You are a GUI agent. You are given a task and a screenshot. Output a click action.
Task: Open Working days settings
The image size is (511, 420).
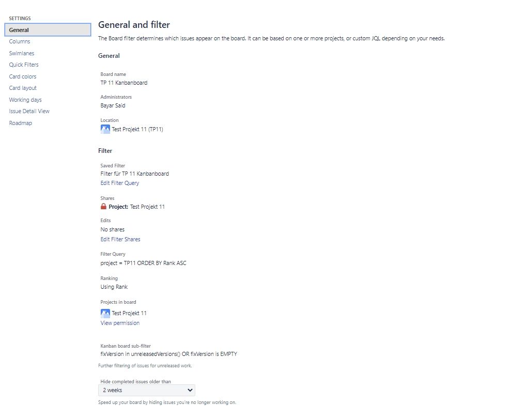click(x=25, y=100)
